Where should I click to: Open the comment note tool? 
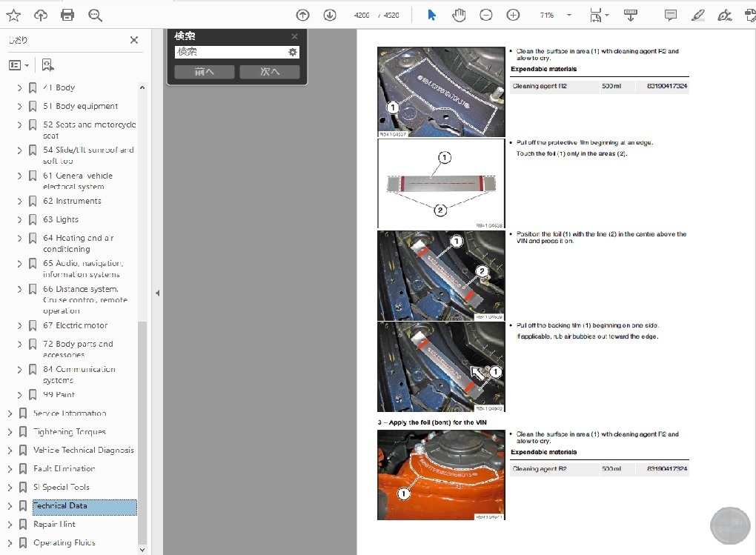[x=670, y=16]
